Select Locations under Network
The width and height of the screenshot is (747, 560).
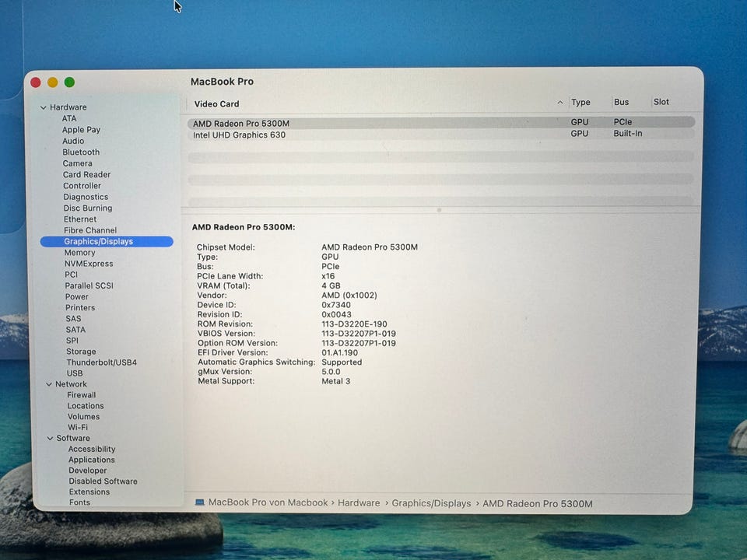86,406
